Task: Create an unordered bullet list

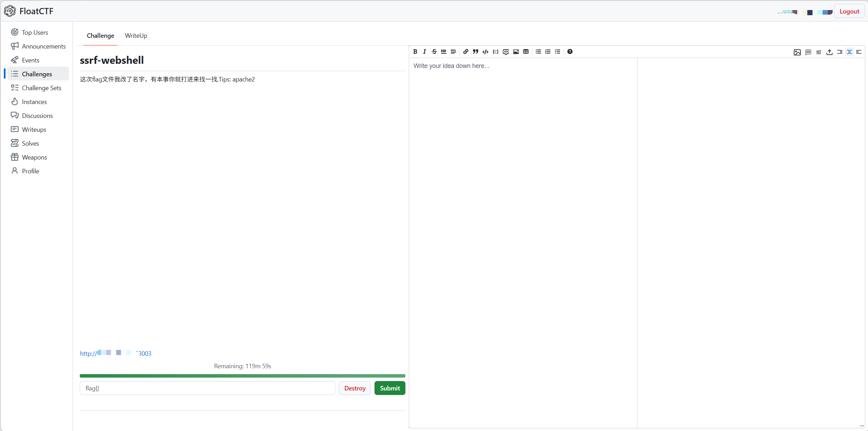Action: click(538, 52)
